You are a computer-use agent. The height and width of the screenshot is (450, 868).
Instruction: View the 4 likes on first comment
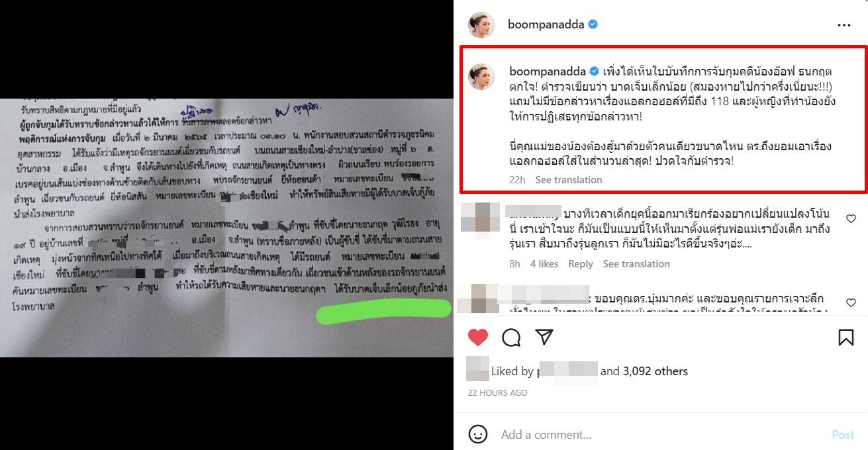(544, 264)
